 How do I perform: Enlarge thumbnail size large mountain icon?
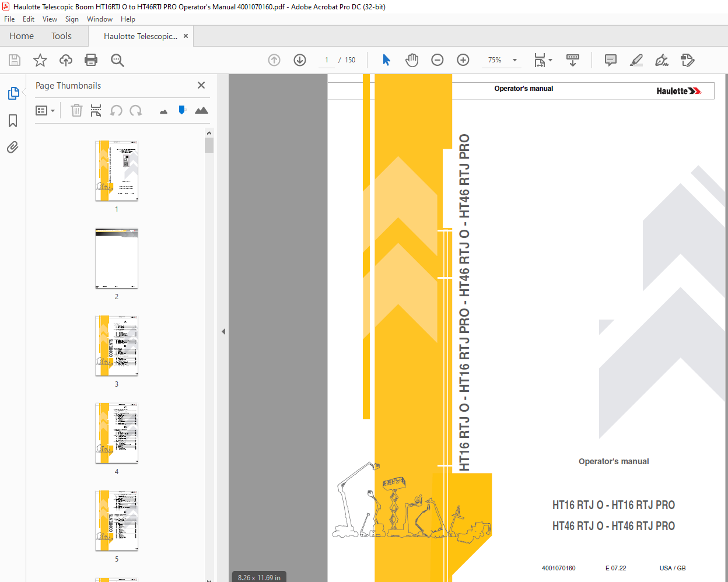(x=201, y=110)
